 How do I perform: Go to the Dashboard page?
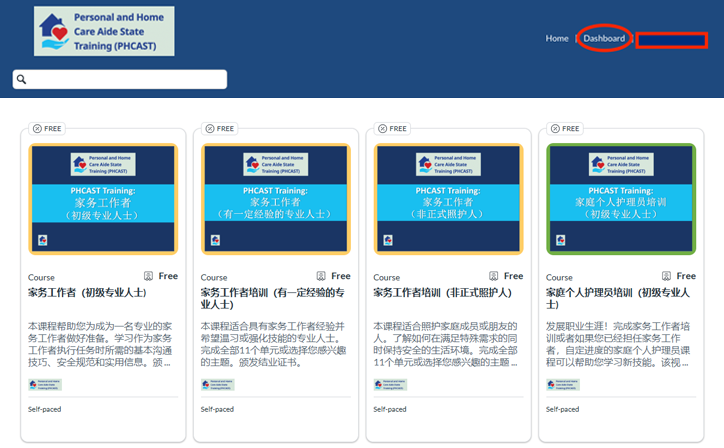pos(604,39)
